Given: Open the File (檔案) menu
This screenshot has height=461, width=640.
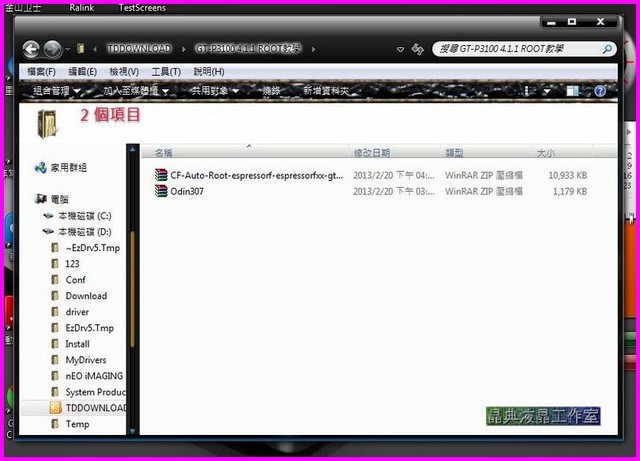Looking at the screenshot, I should point(42,72).
